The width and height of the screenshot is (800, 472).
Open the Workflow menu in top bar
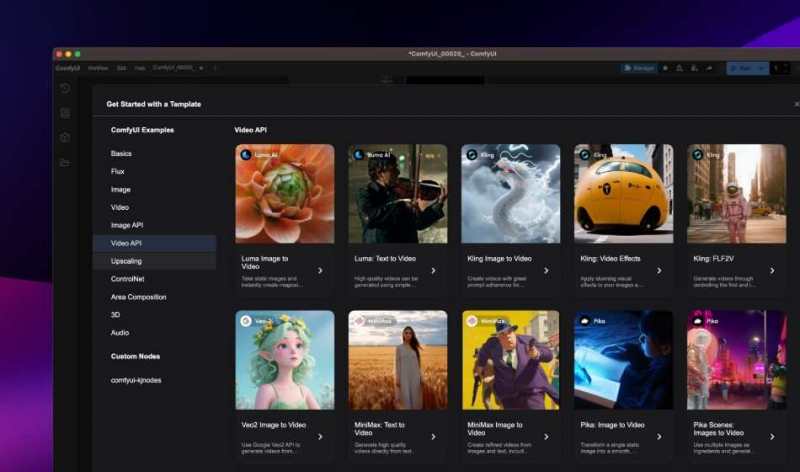(x=98, y=68)
